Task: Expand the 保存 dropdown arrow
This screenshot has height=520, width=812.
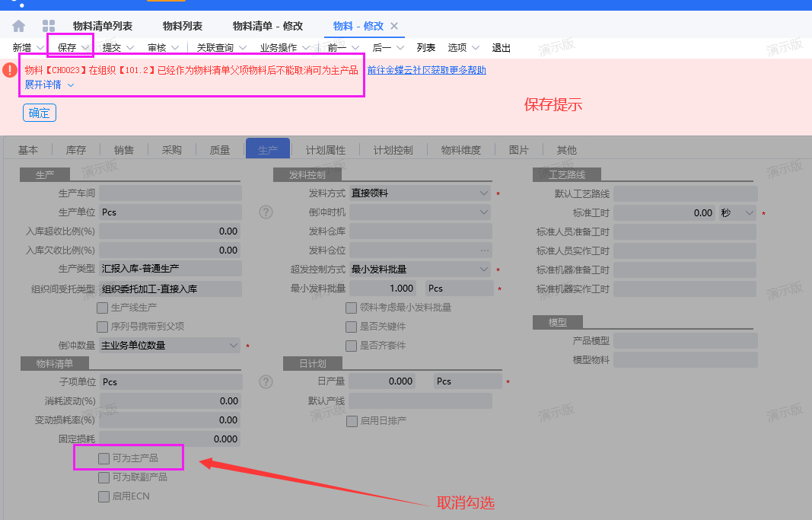Action: (x=85, y=48)
